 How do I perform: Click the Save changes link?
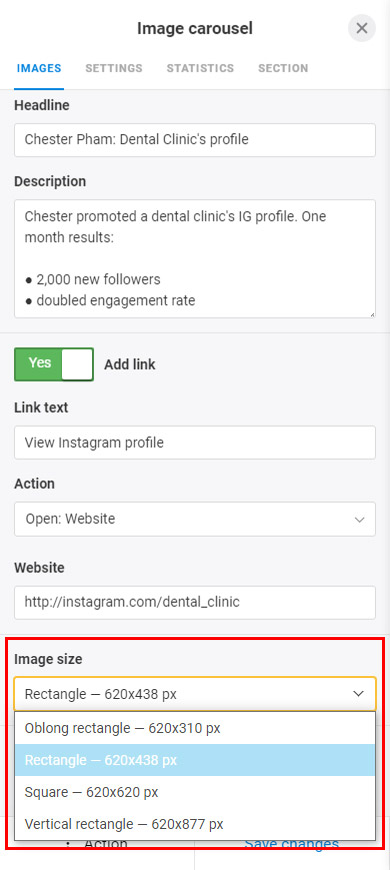point(291,844)
